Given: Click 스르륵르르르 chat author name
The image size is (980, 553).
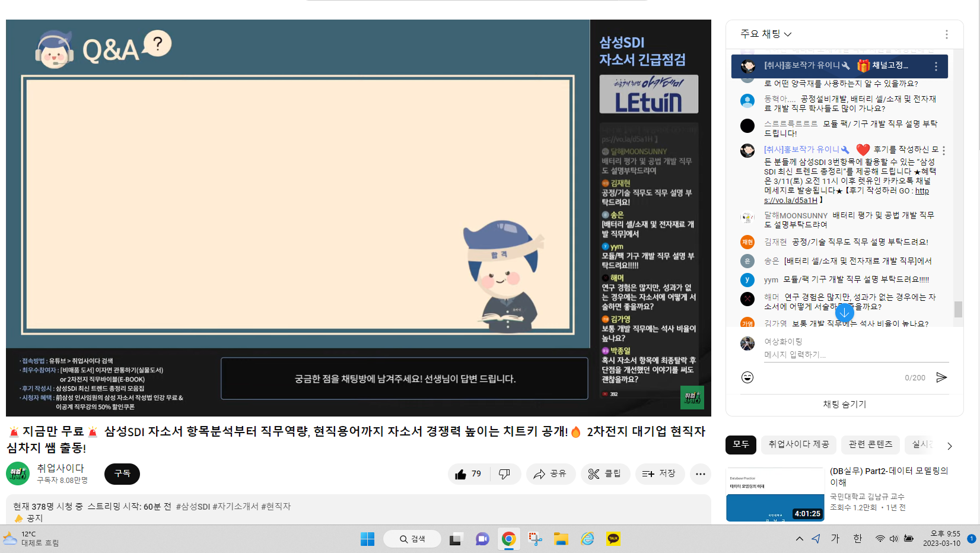Looking at the screenshot, I should pyautogui.click(x=791, y=123).
